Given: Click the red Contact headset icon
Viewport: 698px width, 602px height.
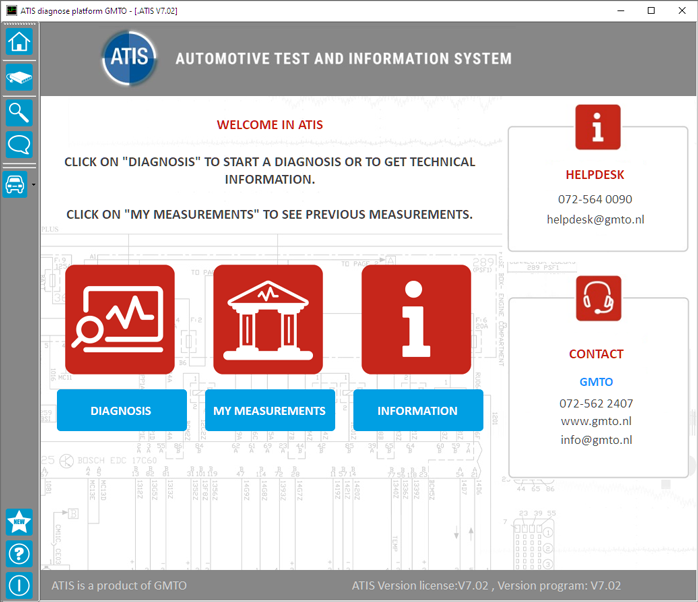Looking at the screenshot, I should (598, 298).
